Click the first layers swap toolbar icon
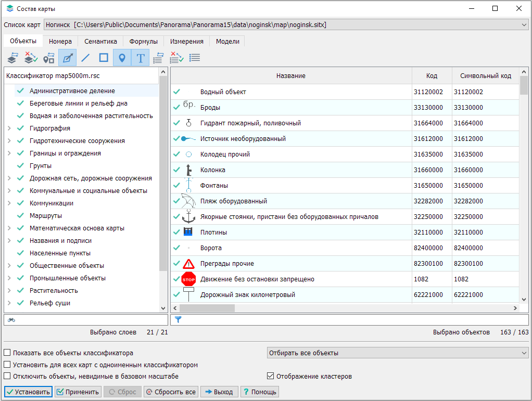 (12, 58)
